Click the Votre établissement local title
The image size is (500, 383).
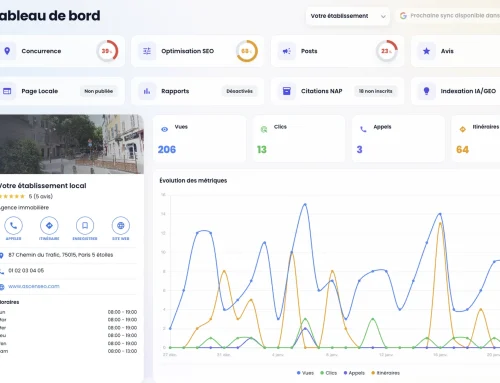pos(43,186)
